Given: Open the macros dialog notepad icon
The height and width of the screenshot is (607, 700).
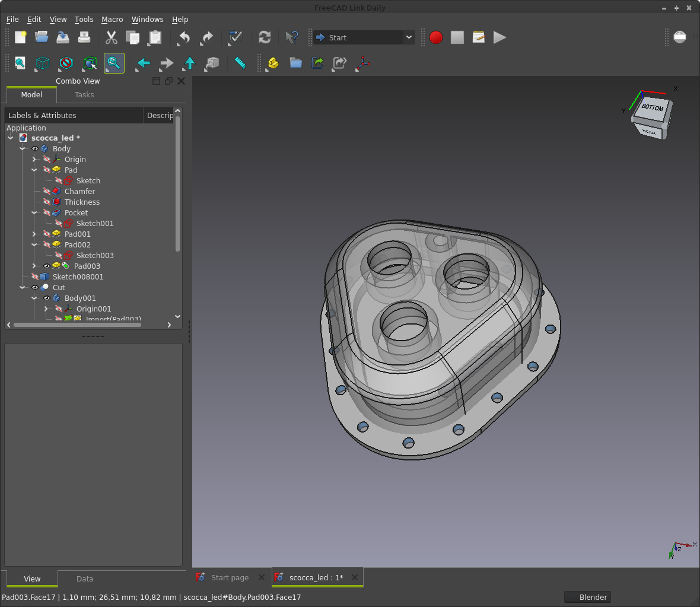Looking at the screenshot, I should pyautogui.click(x=479, y=37).
